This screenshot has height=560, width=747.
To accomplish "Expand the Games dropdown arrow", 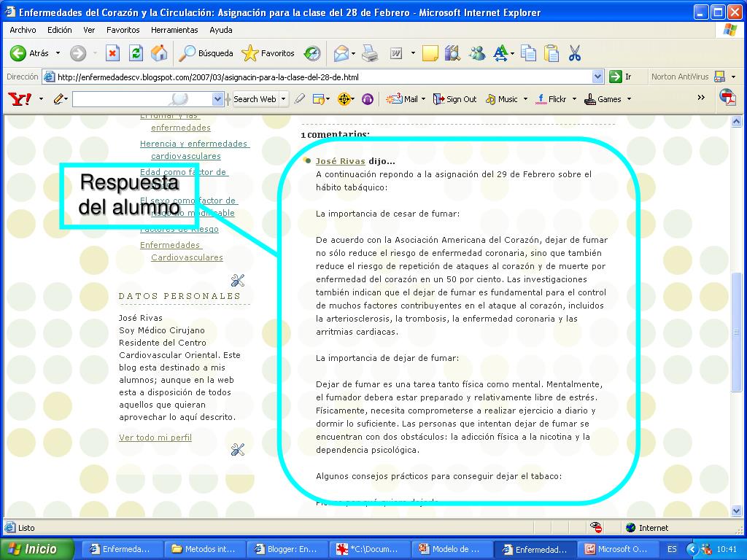I will pyautogui.click(x=629, y=99).
